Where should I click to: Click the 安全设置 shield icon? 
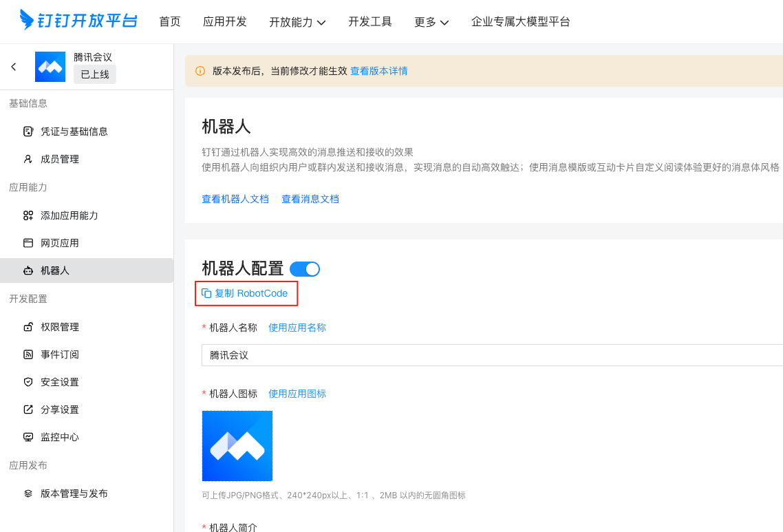tap(28, 382)
